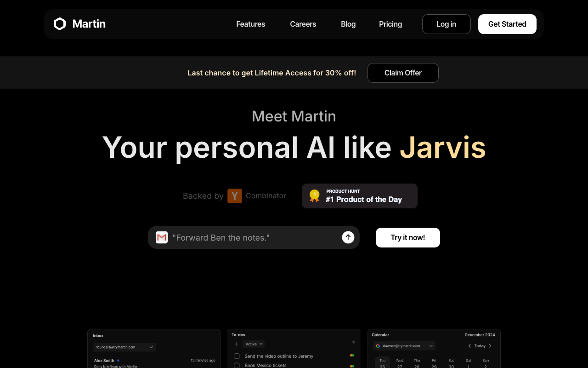Navigate to the Pricing page

tap(390, 24)
